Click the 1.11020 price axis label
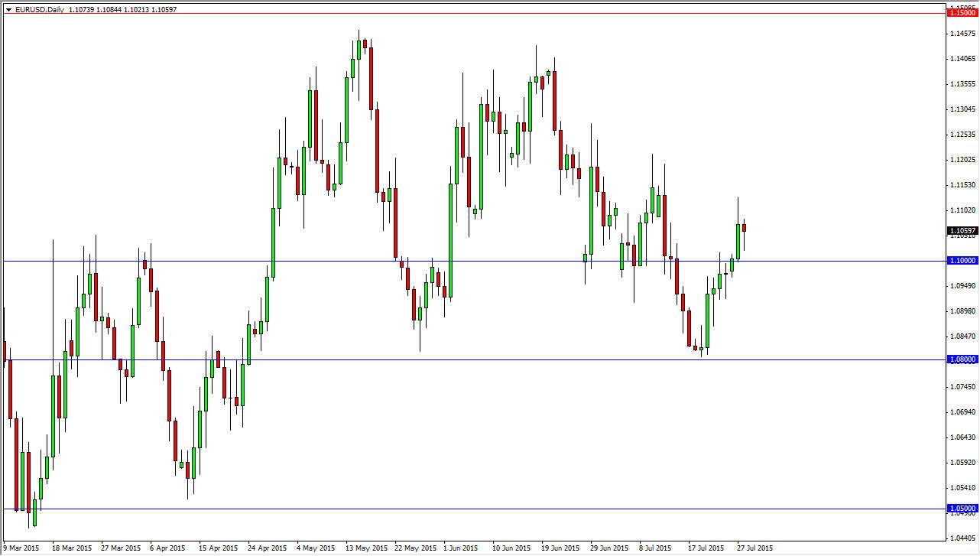This screenshot has width=980, height=556. coord(964,210)
